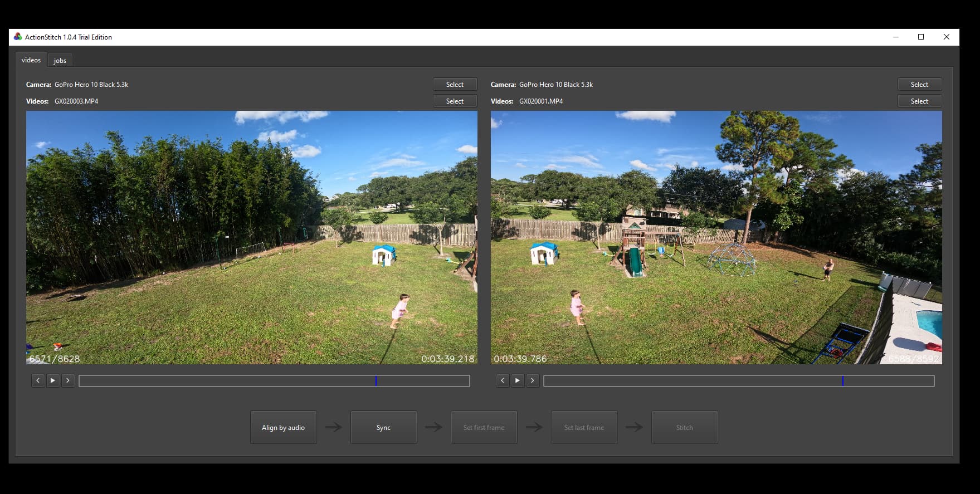Click the Set first frame button
This screenshot has width=980, height=494.
click(x=484, y=427)
